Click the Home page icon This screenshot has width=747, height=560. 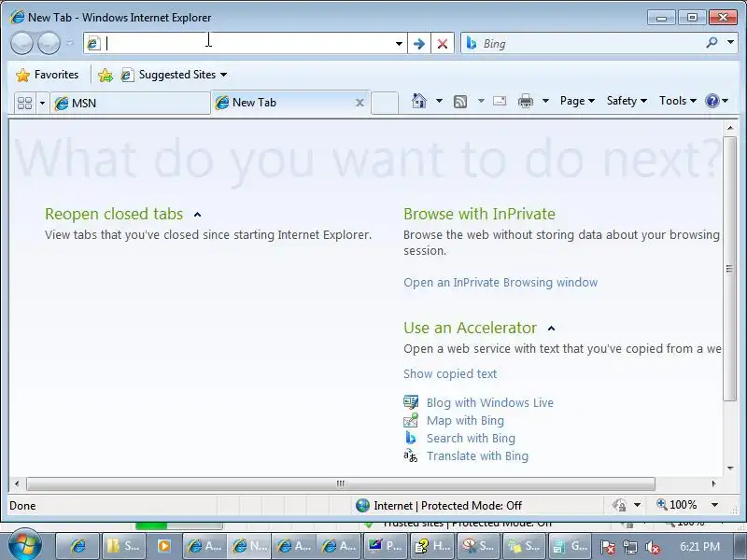[x=418, y=101]
